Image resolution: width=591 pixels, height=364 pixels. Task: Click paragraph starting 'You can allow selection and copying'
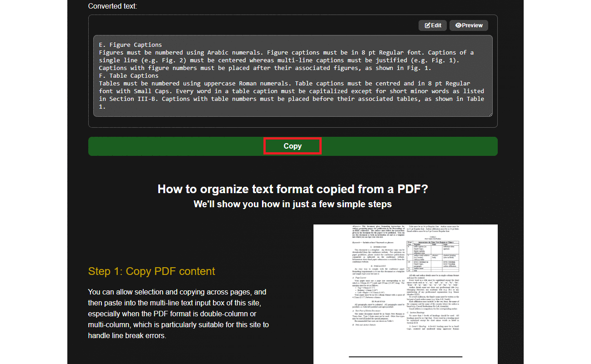[178, 314]
